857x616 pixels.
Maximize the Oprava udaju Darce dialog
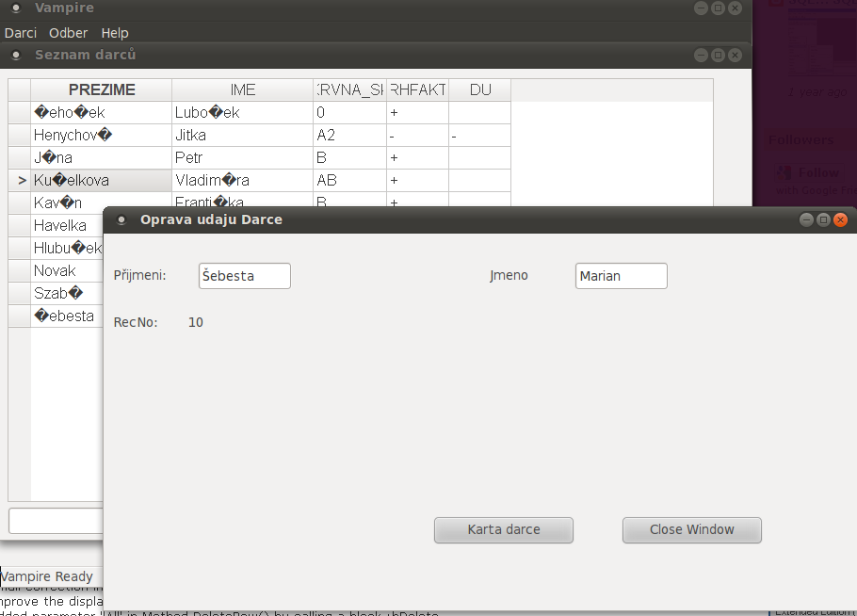coord(823,219)
